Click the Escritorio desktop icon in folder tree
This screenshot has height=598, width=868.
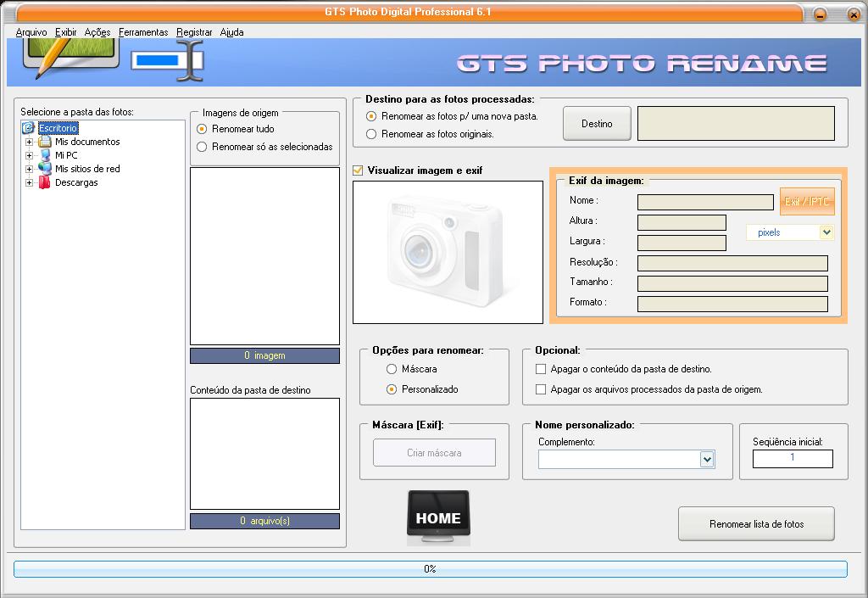28,128
